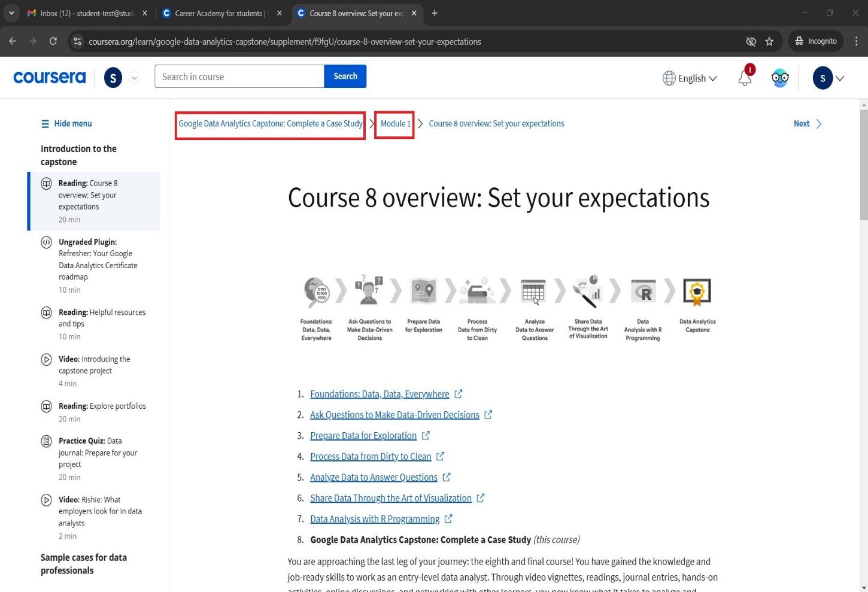Click Google Data Analytics Capstone breadcrumb
This screenshot has height=592, width=868.
(x=271, y=124)
